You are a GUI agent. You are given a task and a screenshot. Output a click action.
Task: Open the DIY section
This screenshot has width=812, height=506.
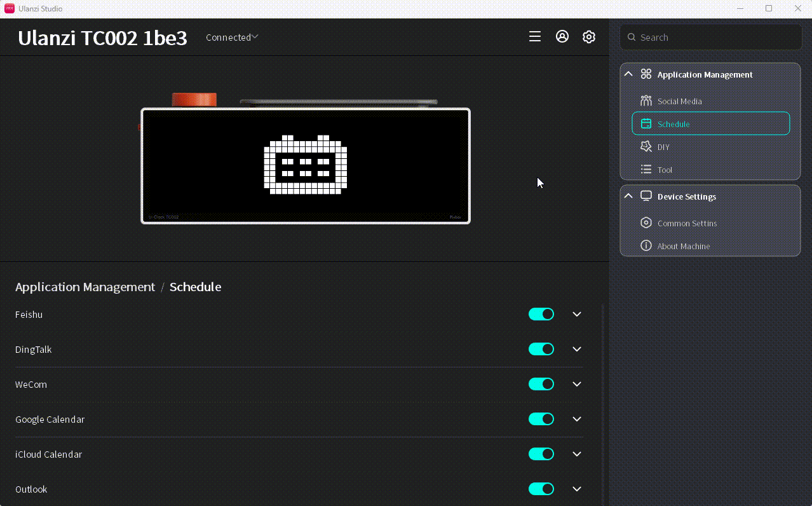pyautogui.click(x=710, y=147)
